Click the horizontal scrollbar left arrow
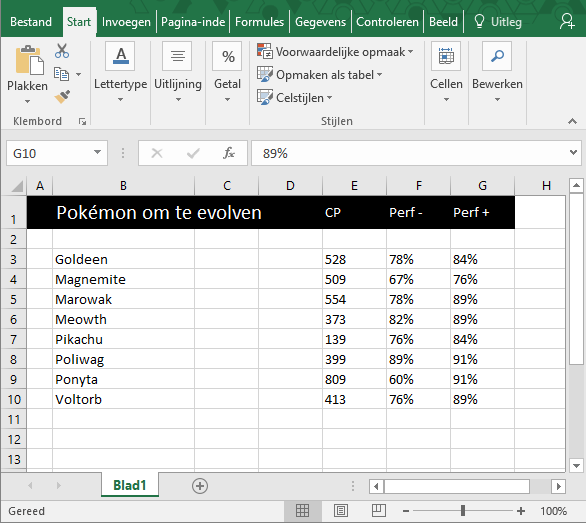This screenshot has height=523, width=586. pyautogui.click(x=376, y=486)
